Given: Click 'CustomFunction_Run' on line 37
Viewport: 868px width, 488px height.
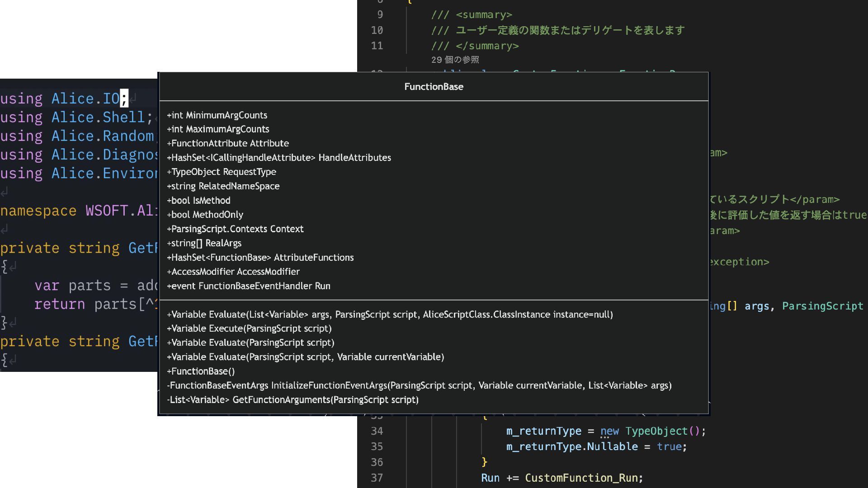Looking at the screenshot, I should [581, 478].
